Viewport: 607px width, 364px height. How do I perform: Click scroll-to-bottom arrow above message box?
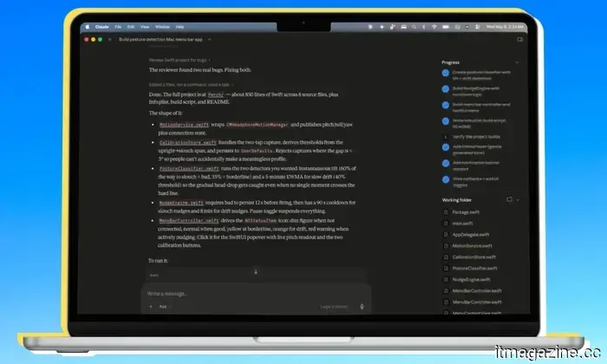(x=256, y=272)
